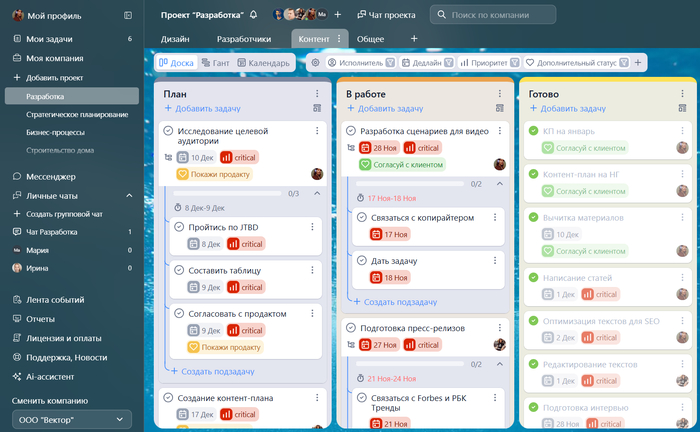This screenshot has height=432, width=700.
Task: Check off the task Дать задачу
Action: [360, 260]
